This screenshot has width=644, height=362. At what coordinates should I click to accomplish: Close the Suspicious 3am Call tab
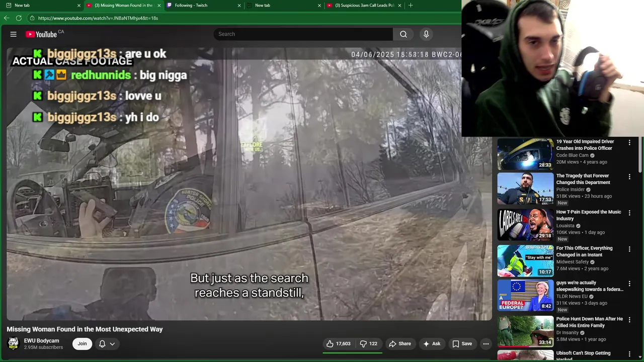[x=399, y=6]
